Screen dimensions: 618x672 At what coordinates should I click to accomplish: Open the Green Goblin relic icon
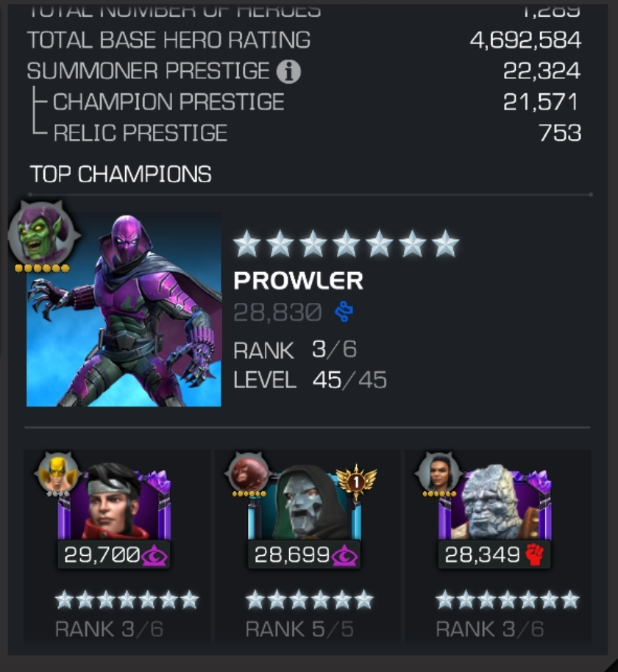(42, 234)
